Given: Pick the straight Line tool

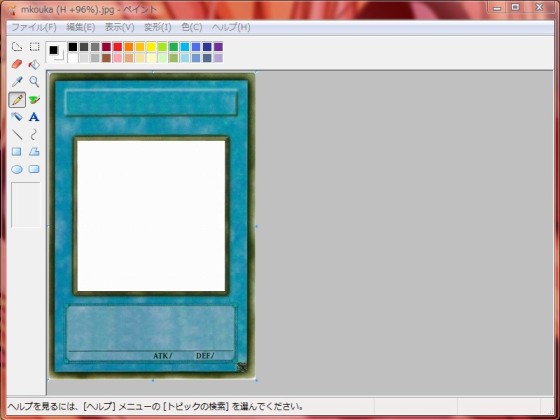Looking at the screenshot, I should [17, 134].
